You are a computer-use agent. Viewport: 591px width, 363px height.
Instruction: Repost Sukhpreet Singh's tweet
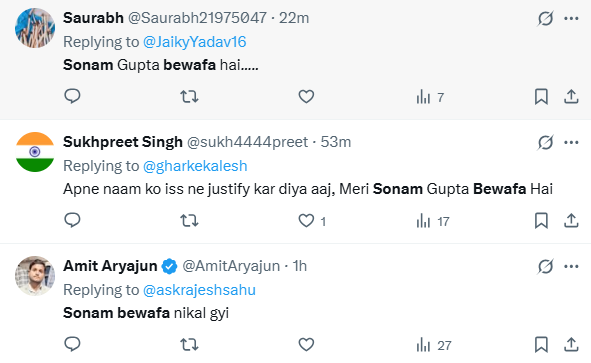coord(189,221)
